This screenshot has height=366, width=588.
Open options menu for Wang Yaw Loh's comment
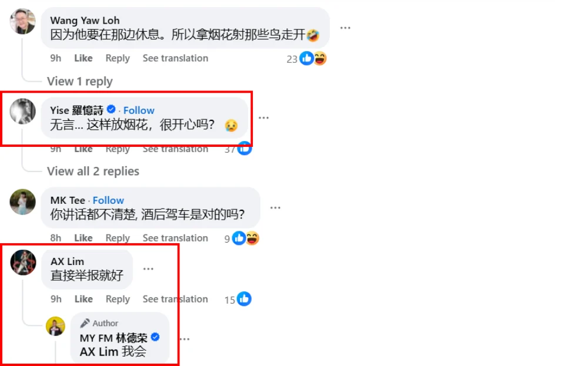point(345,28)
